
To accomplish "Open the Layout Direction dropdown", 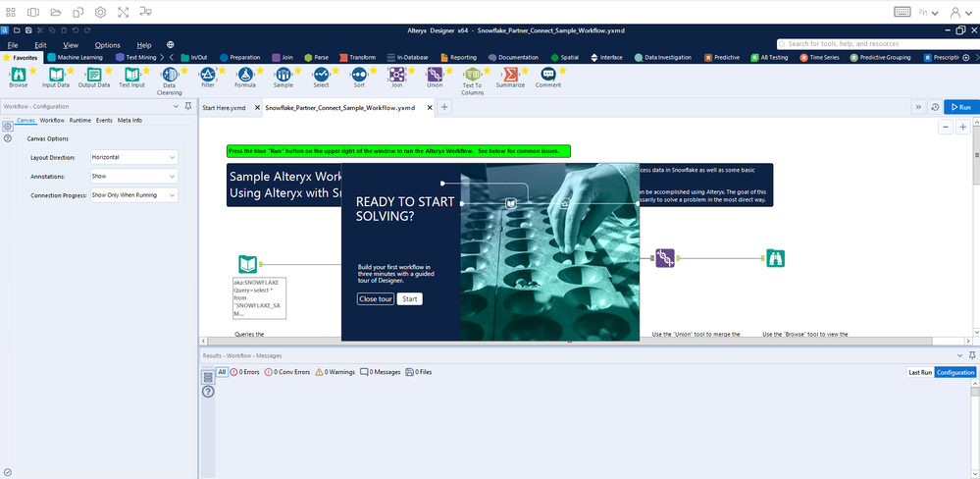I will coord(133,158).
